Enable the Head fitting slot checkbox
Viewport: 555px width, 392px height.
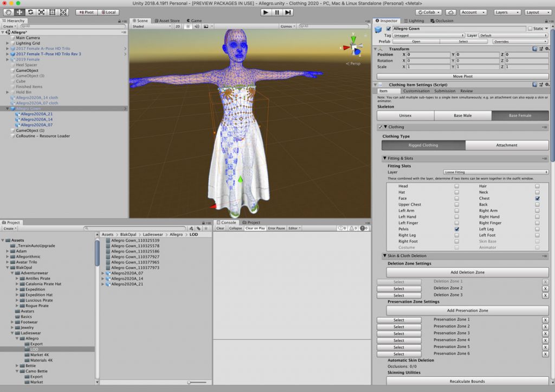coord(456,186)
